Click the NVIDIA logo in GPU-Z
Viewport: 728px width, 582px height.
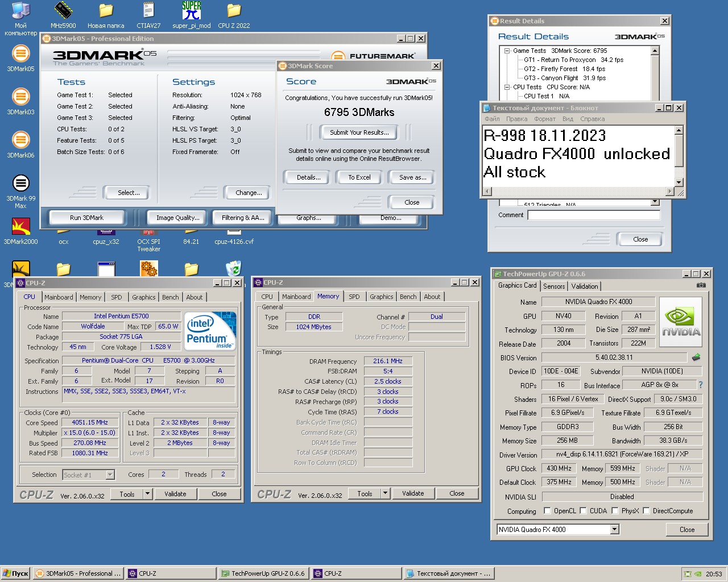click(x=680, y=321)
